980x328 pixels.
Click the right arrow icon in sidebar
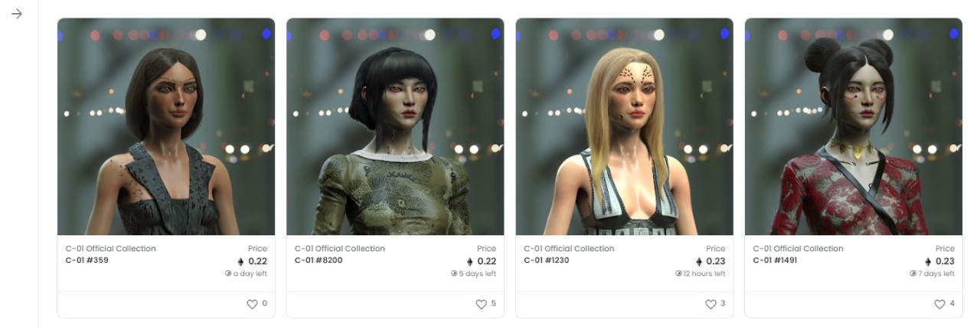(x=18, y=14)
